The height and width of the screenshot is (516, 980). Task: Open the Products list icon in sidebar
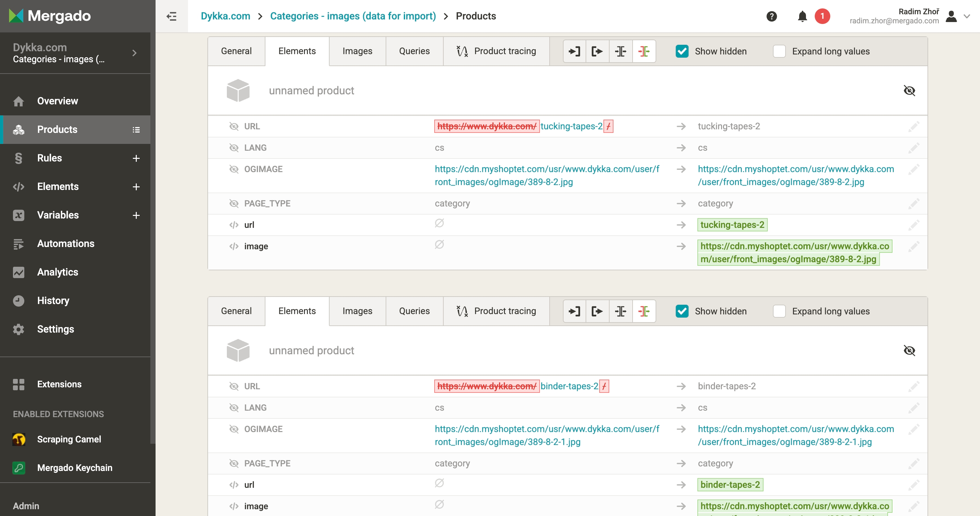point(136,130)
